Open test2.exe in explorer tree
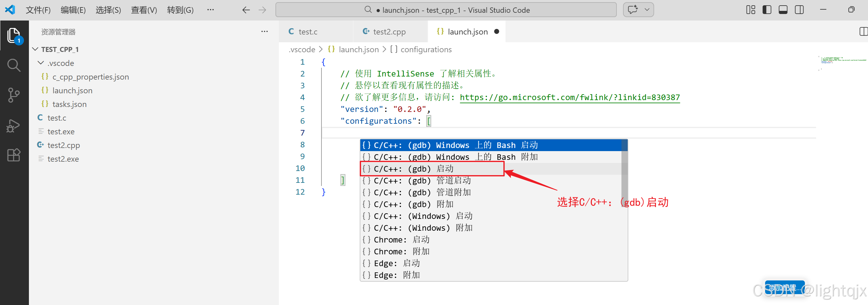 pyautogui.click(x=63, y=159)
